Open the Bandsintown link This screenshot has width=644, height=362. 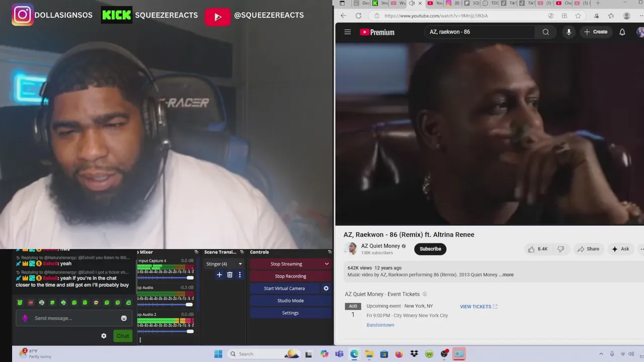tap(380, 325)
